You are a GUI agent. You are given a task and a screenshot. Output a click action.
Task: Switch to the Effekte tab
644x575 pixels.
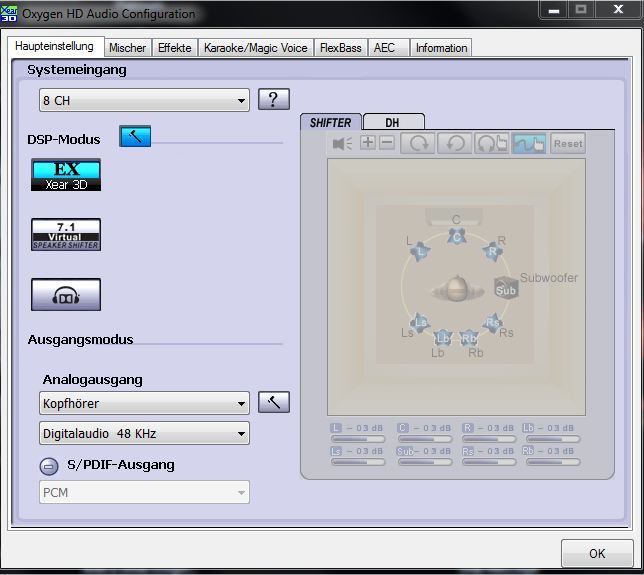click(x=175, y=48)
